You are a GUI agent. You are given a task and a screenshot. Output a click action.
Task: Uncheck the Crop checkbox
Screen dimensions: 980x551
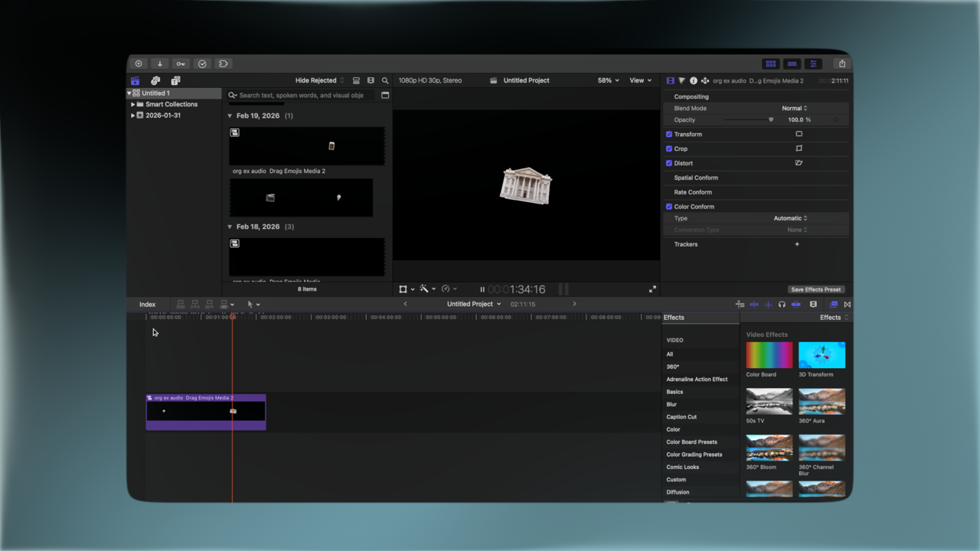[x=669, y=148]
